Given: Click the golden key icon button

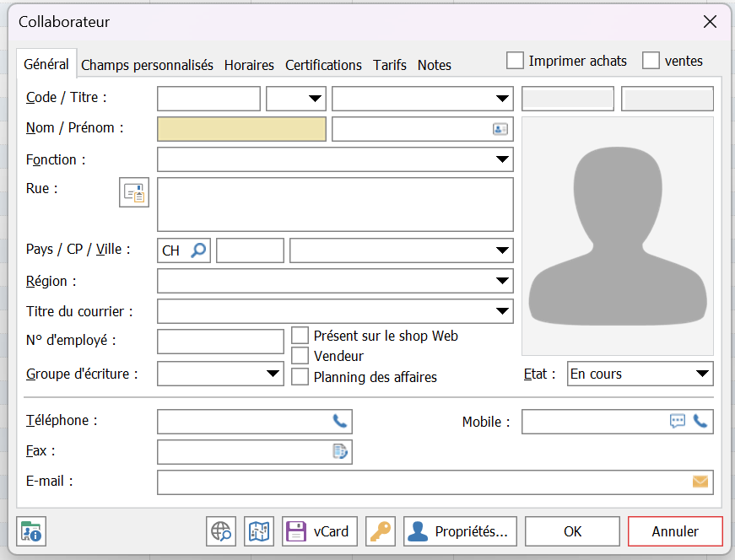Looking at the screenshot, I should pyautogui.click(x=381, y=531).
